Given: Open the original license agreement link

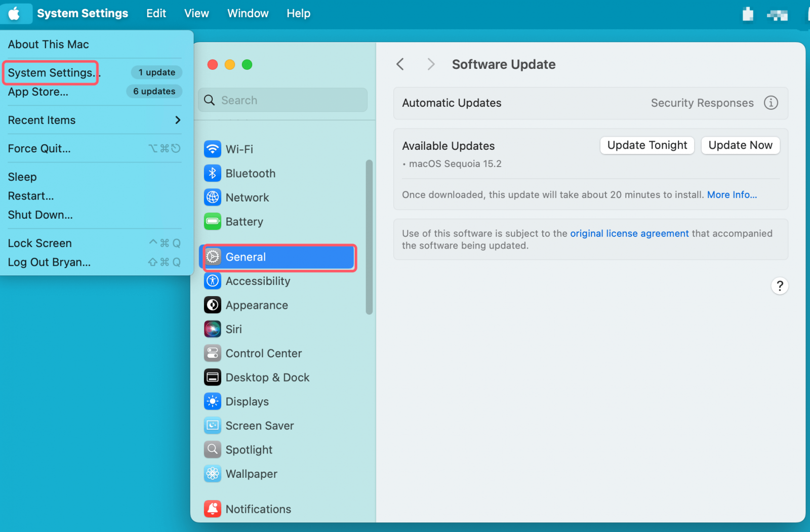Looking at the screenshot, I should tap(629, 233).
